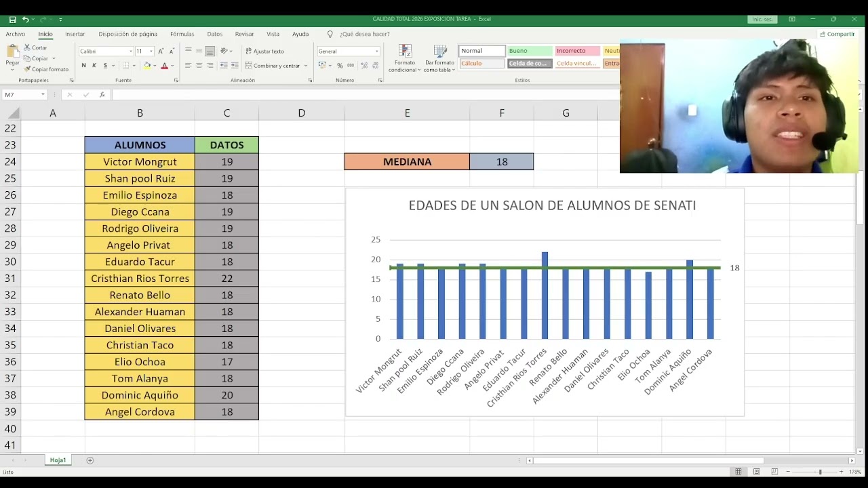Viewport: 868px width, 488px height.
Task: Increase font size with the larger A icon
Action: click(x=161, y=52)
